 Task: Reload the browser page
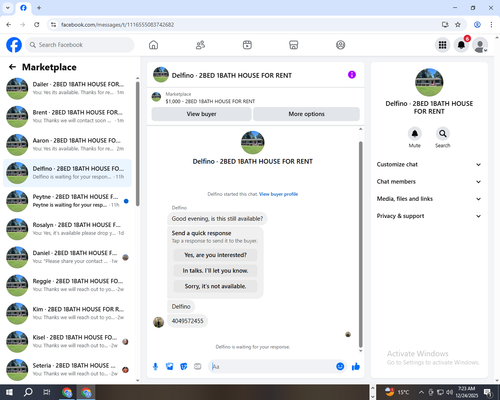coord(37,25)
